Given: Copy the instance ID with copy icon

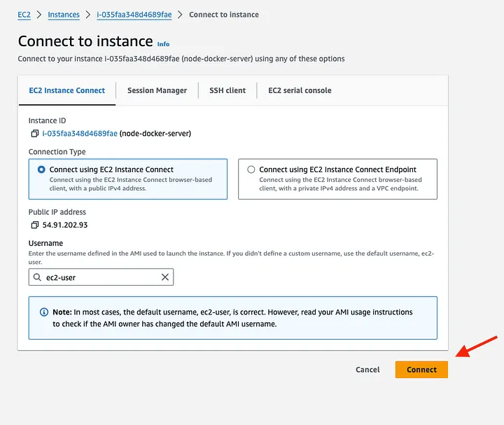Looking at the screenshot, I should pyautogui.click(x=34, y=134).
